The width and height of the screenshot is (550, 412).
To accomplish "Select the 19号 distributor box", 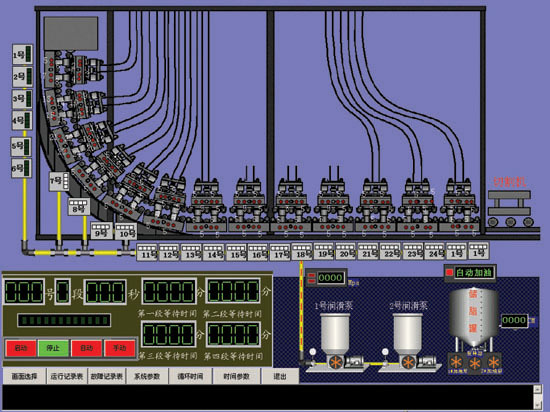I will coord(324,251).
